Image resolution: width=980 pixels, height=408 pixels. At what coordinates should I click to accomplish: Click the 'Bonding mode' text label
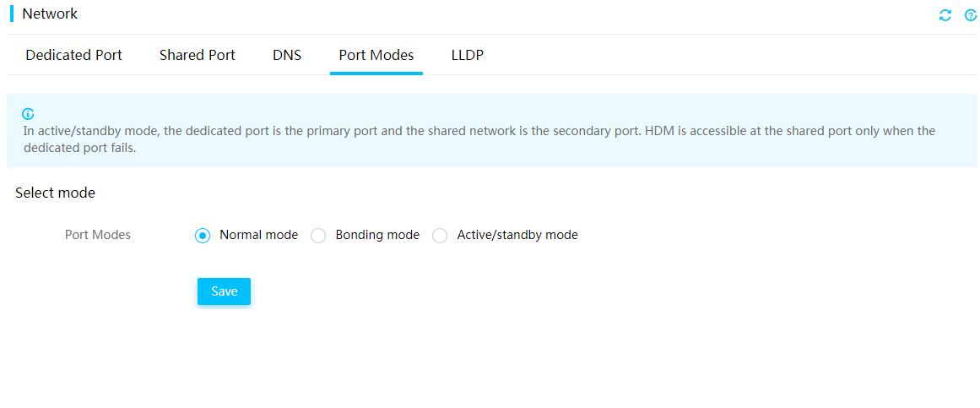[x=377, y=236]
